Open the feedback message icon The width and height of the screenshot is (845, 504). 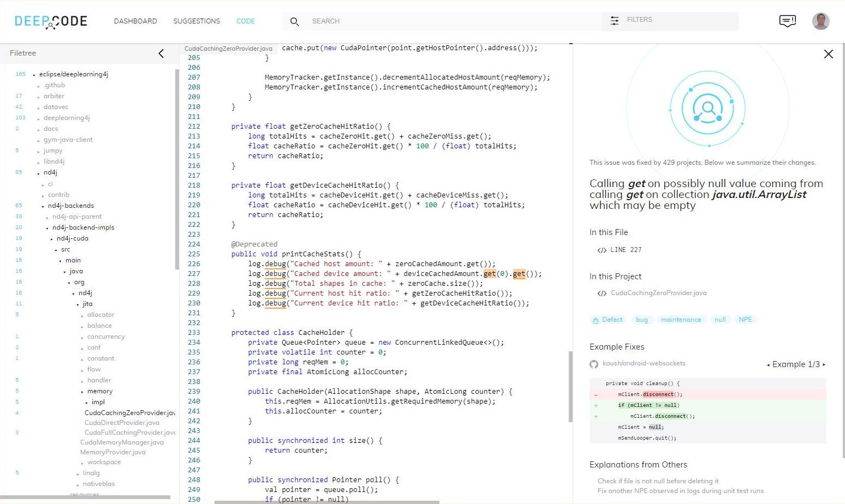click(x=787, y=20)
